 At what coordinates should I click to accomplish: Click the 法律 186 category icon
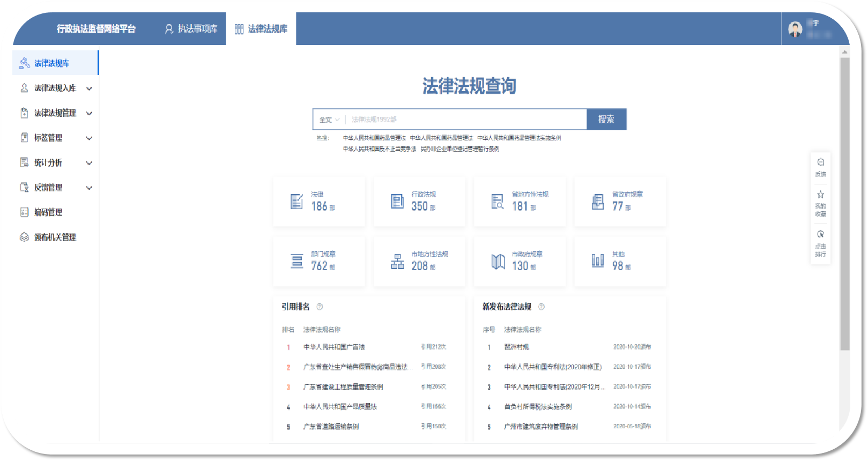(x=296, y=202)
